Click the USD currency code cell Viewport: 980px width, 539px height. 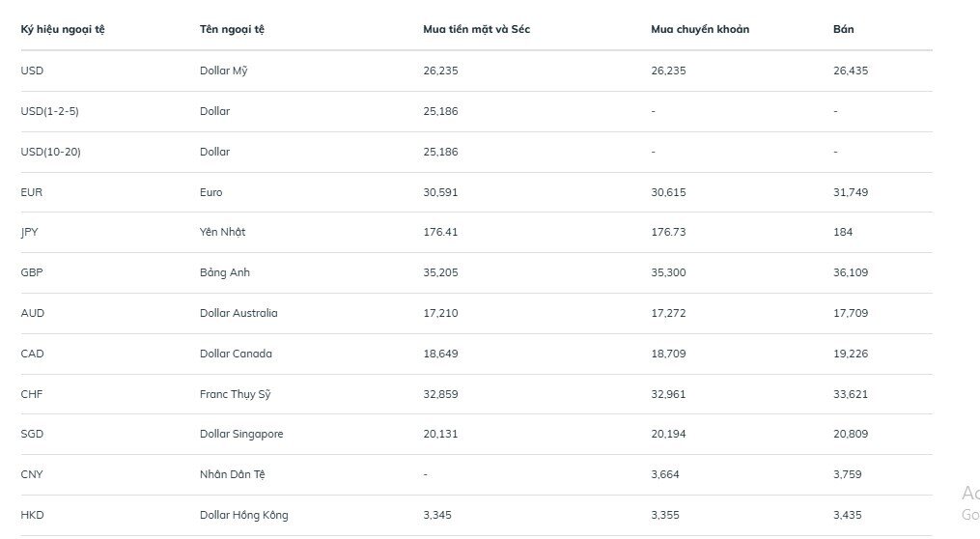coord(32,71)
